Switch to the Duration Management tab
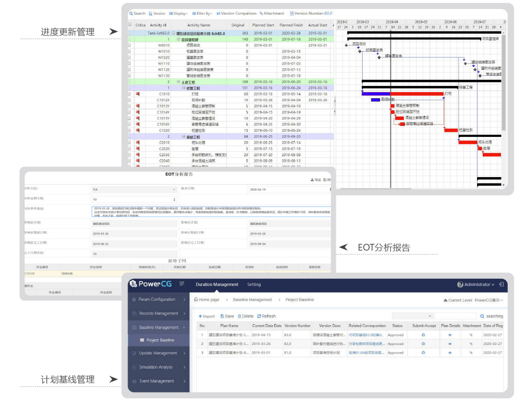Image resolution: width=532 pixels, height=405 pixels. (x=217, y=284)
